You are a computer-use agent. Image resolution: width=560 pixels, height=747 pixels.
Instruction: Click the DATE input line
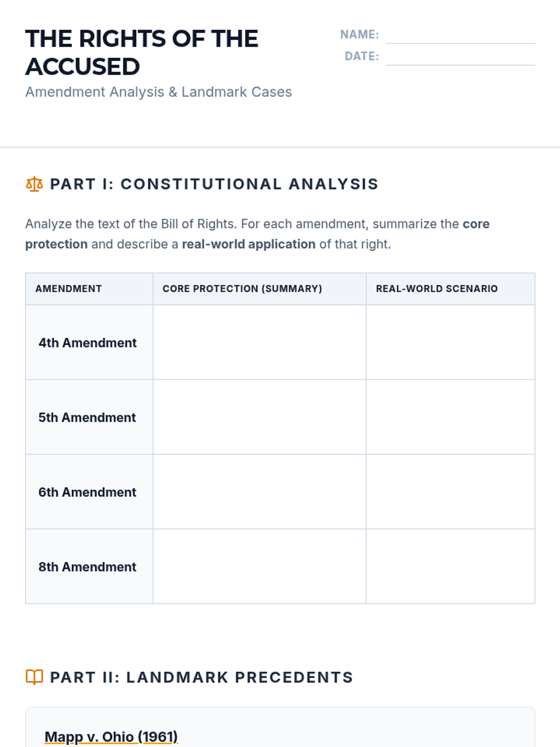[460, 57]
